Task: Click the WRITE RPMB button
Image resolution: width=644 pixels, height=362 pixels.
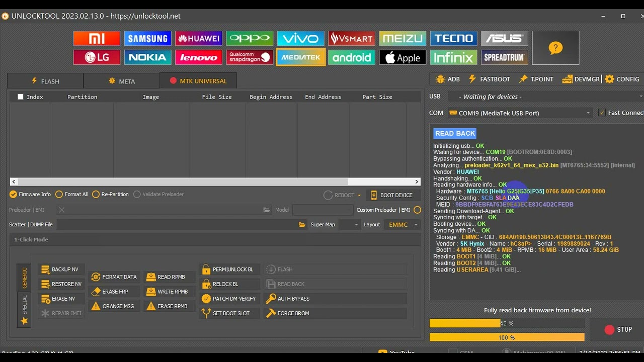Action: [169, 292]
